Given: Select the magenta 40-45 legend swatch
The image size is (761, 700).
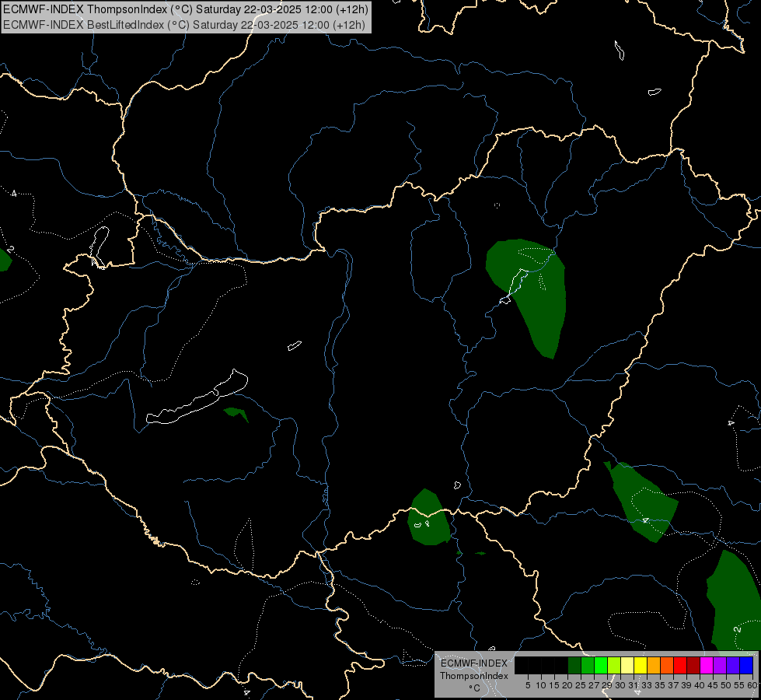Looking at the screenshot, I should click(706, 666).
